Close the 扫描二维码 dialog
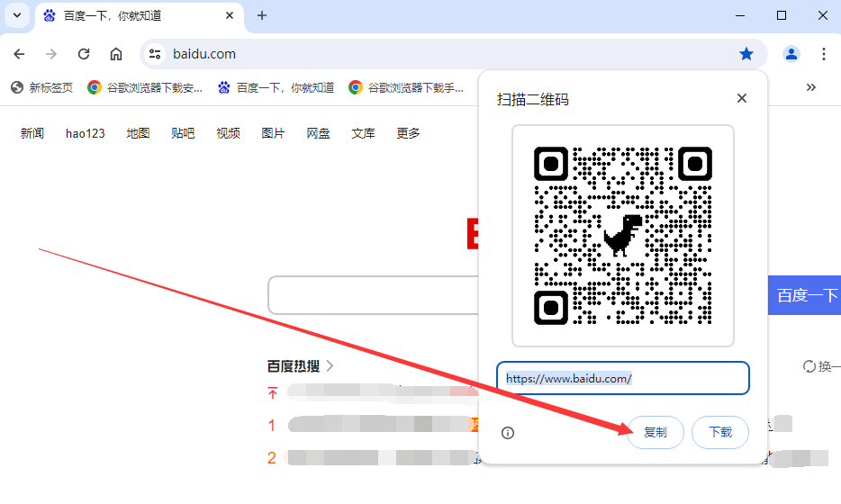The height and width of the screenshot is (504, 841). 742,98
